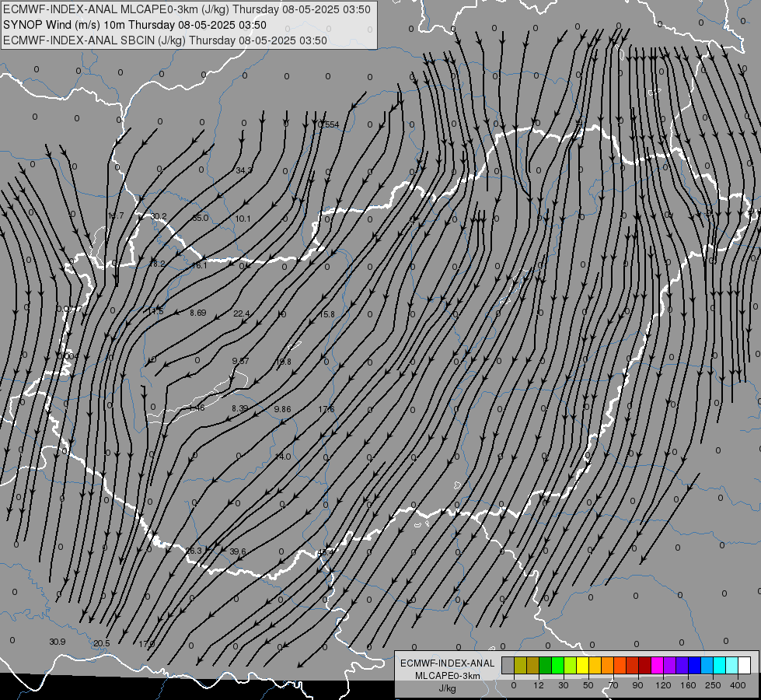Click the 39.6 map value
The height and width of the screenshot is (700, 761).
pos(238,552)
